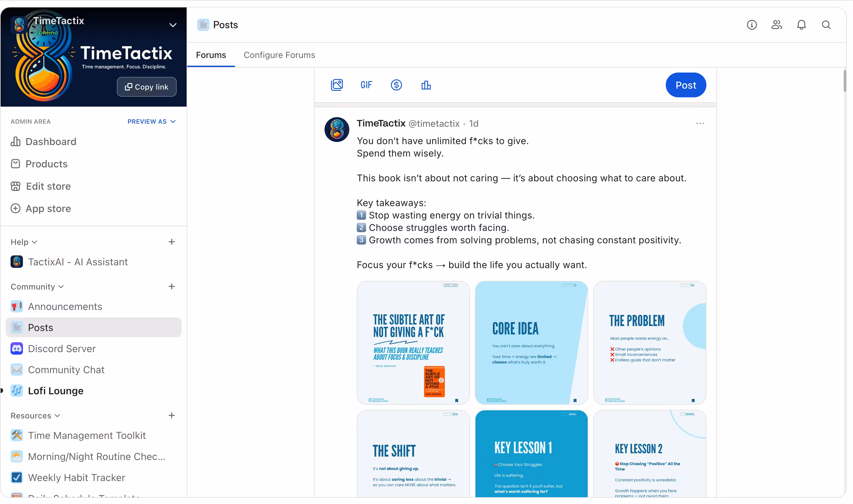Click the Dashboard icon in admin area
Screen dimensions: 853x504
tap(15, 141)
